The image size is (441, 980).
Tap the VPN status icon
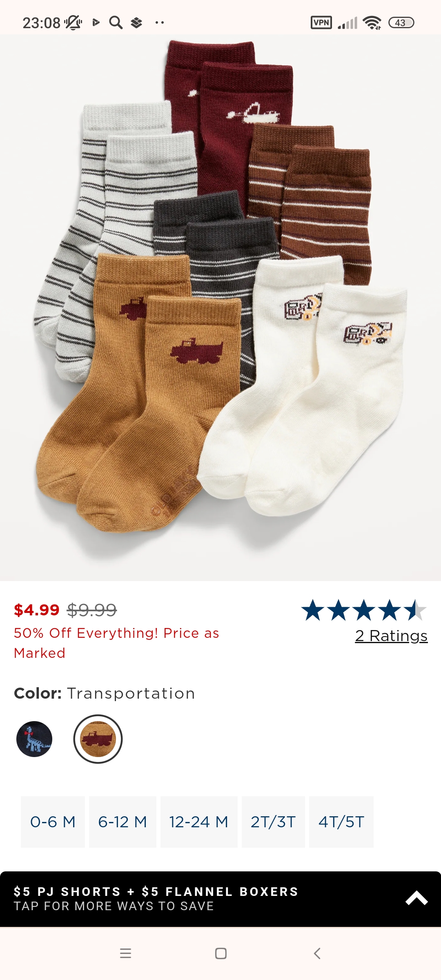pos(321,22)
